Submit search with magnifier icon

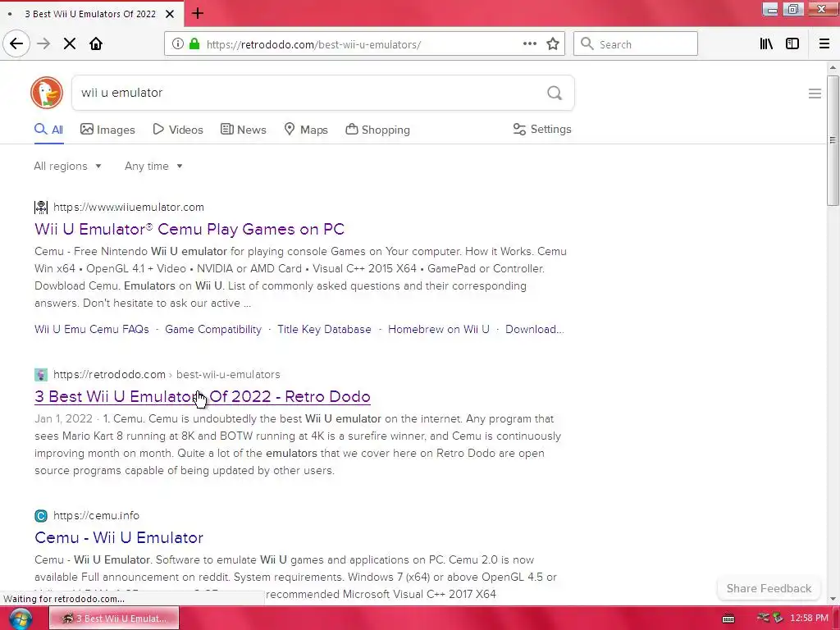555,94
